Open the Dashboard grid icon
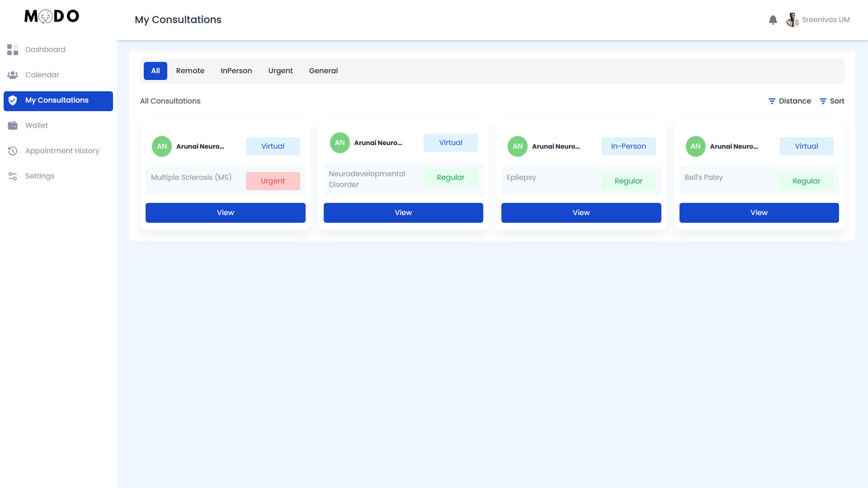The image size is (868, 488). click(13, 50)
